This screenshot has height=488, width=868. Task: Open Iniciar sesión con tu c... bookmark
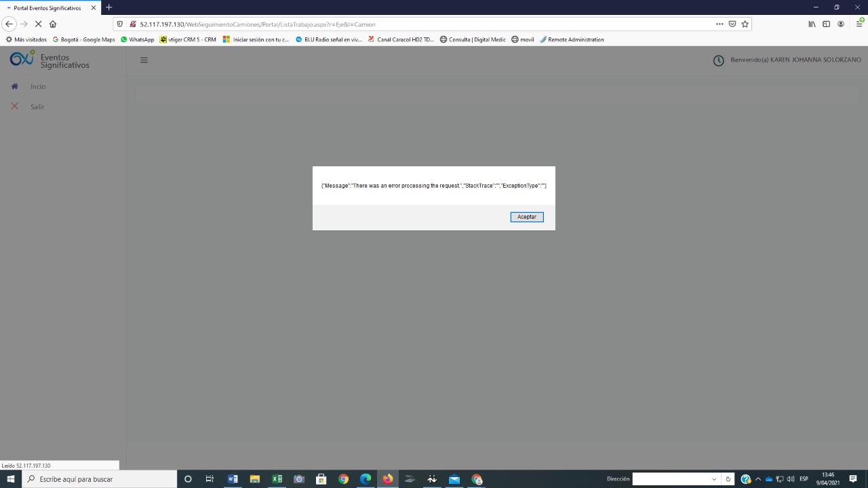256,39
